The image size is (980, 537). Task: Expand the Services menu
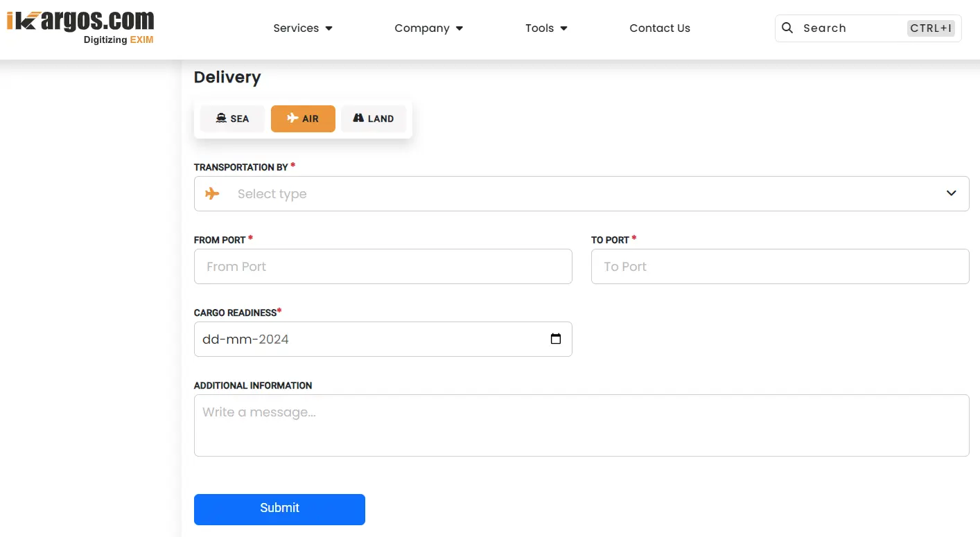coord(303,28)
